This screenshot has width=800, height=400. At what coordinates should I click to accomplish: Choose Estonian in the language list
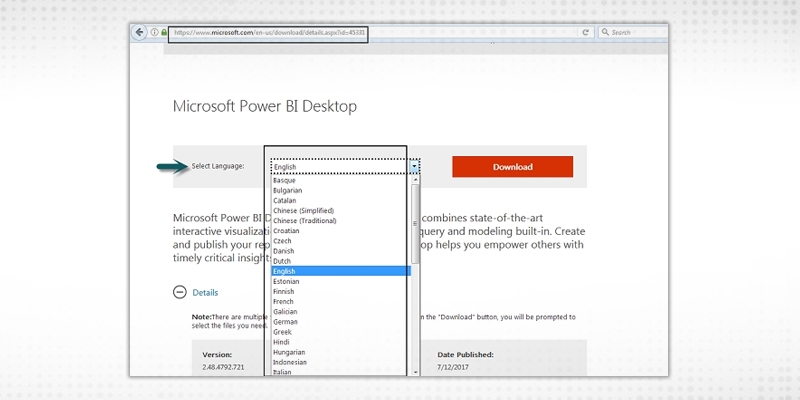pos(341,281)
